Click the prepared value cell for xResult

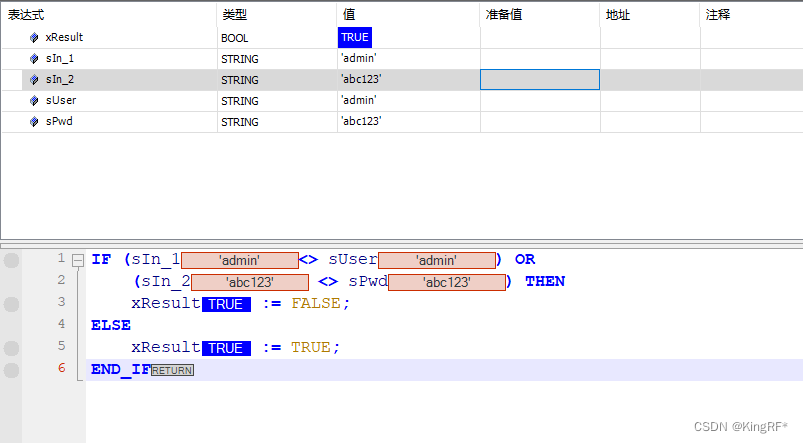coord(540,37)
